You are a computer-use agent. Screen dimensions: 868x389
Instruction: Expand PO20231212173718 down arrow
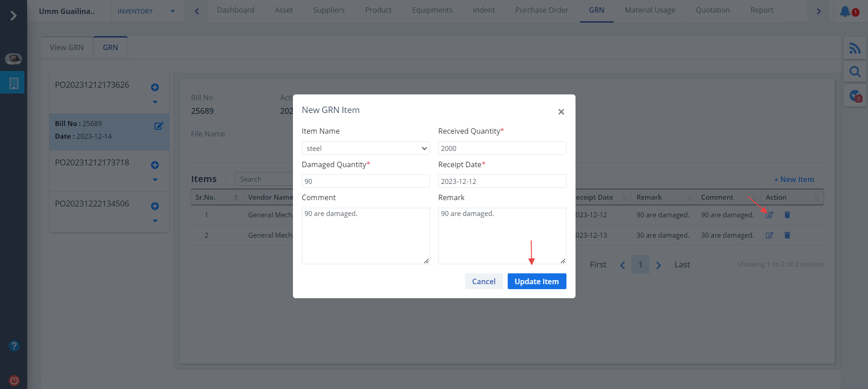155,180
